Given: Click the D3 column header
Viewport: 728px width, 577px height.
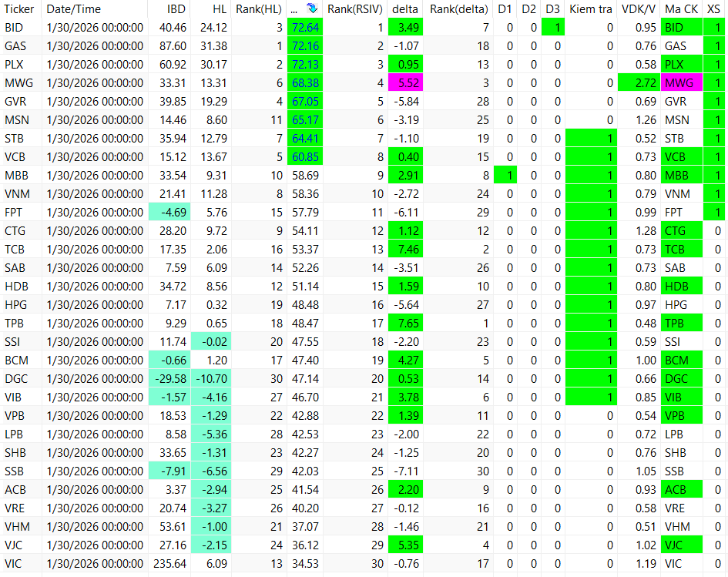Looking at the screenshot, I should [552, 9].
